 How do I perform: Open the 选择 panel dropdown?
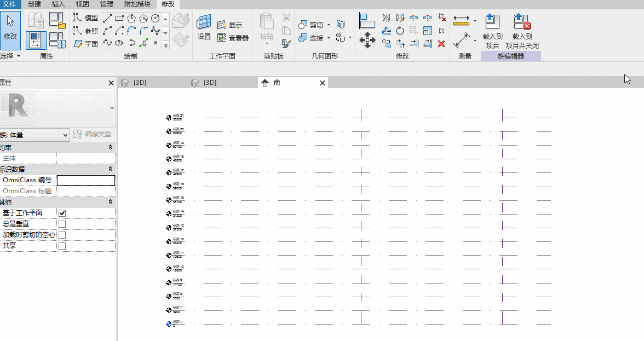[11, 56]
